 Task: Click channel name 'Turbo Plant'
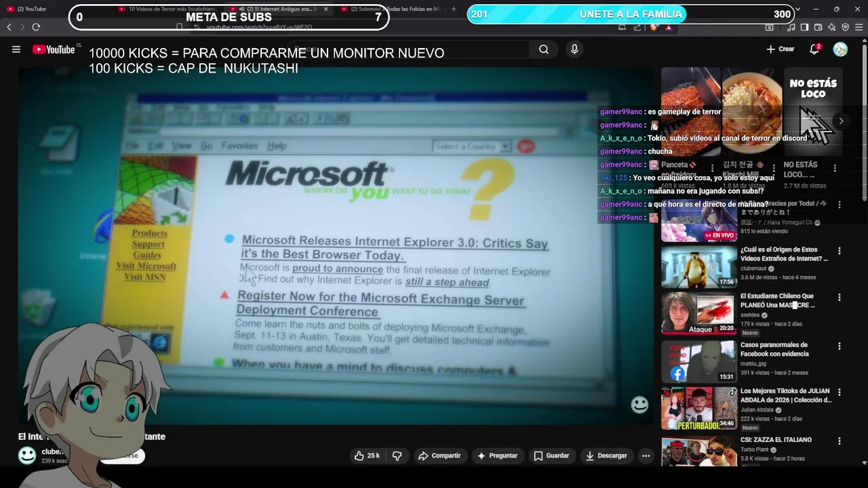click(755, 449)
